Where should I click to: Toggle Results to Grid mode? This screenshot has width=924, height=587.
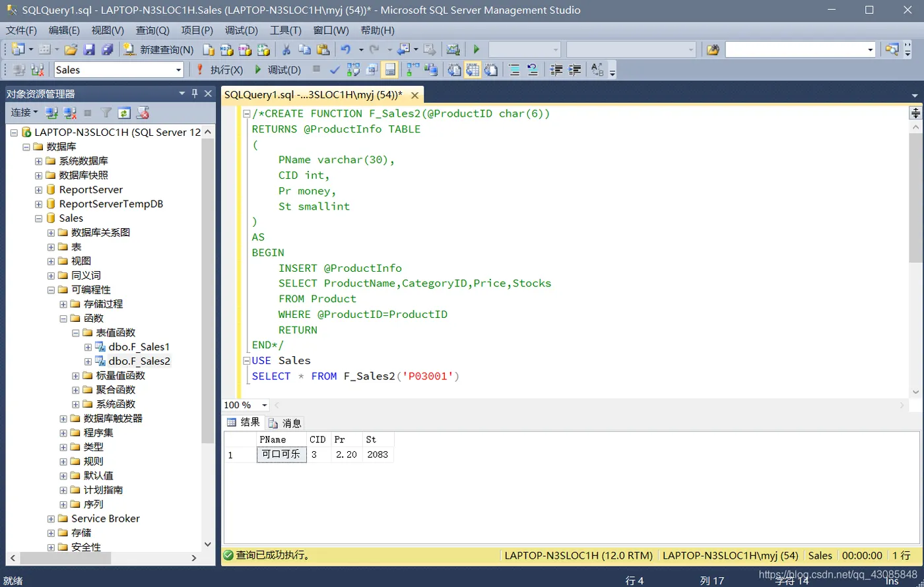click(x=473, y=70)
